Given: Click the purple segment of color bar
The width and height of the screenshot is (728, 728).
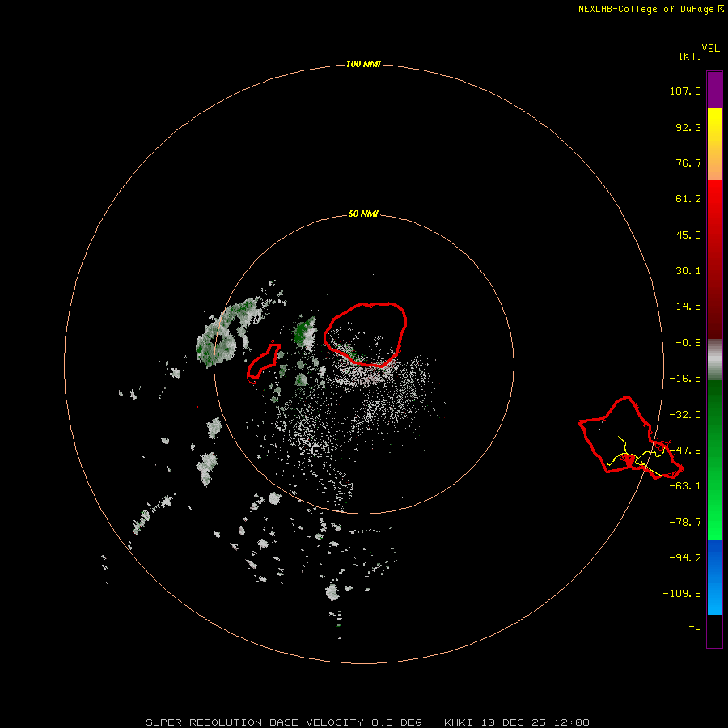Looking at the screenshot, I should tap(714, 90).
